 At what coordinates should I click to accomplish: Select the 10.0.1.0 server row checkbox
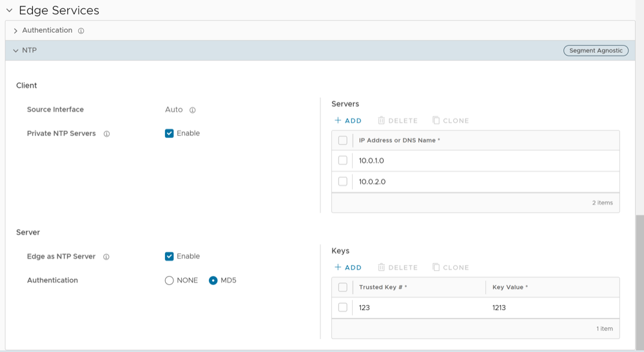(x=343, y=161)
